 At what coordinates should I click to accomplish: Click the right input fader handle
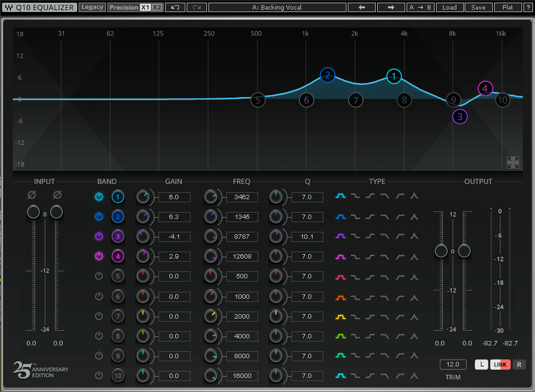click(57, 212)
